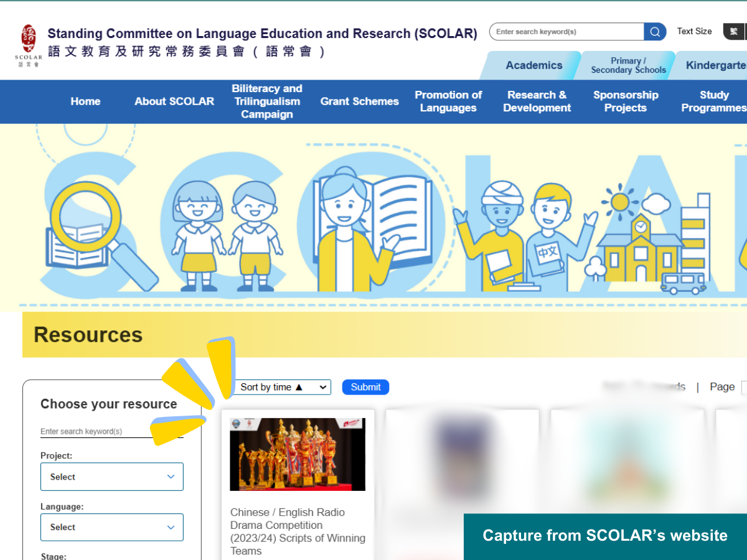Open Chinese / English Radio Drama Competition link

298,531
